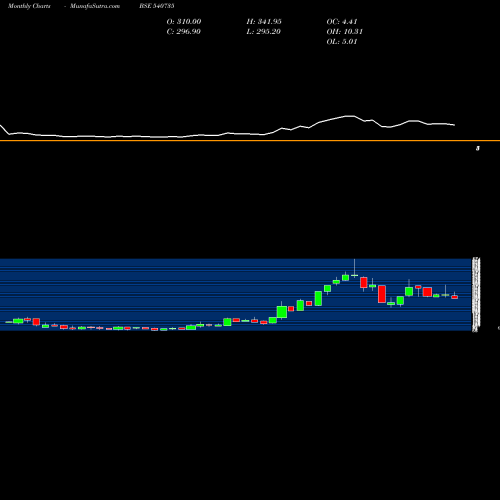500x500 pixels.
Task: Click the 'OL: 5.01' value
Action: pyautogui.click(x=342, y=42)
